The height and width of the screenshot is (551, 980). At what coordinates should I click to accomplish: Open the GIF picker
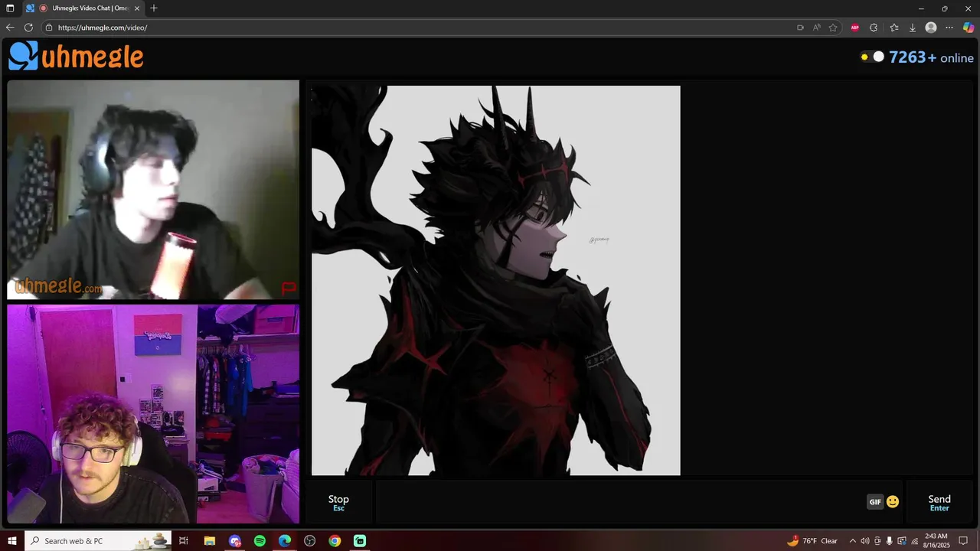[875, 502]
